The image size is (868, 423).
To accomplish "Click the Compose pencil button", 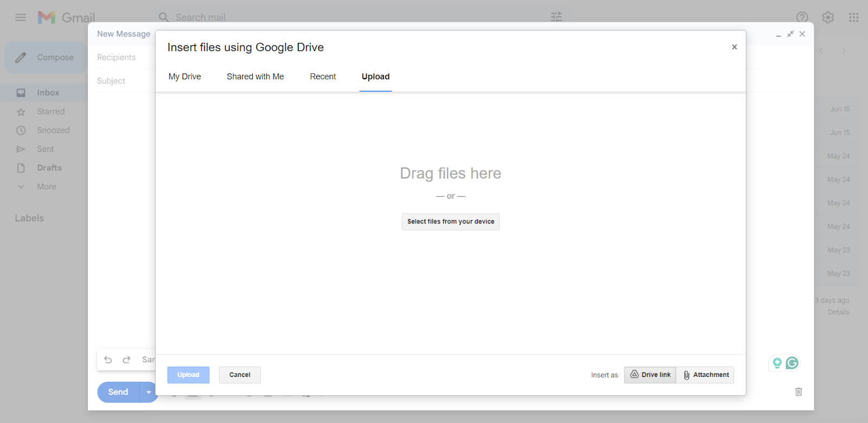I will point(46,57).
